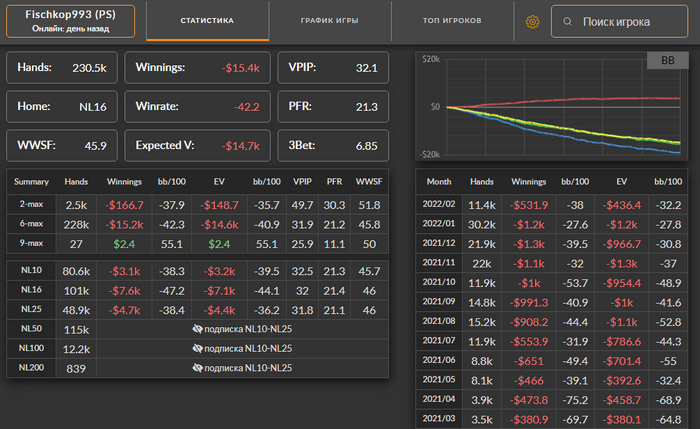
Task: Click the 3Bet 6.85 stat box
Action: [x=333, y=146]
